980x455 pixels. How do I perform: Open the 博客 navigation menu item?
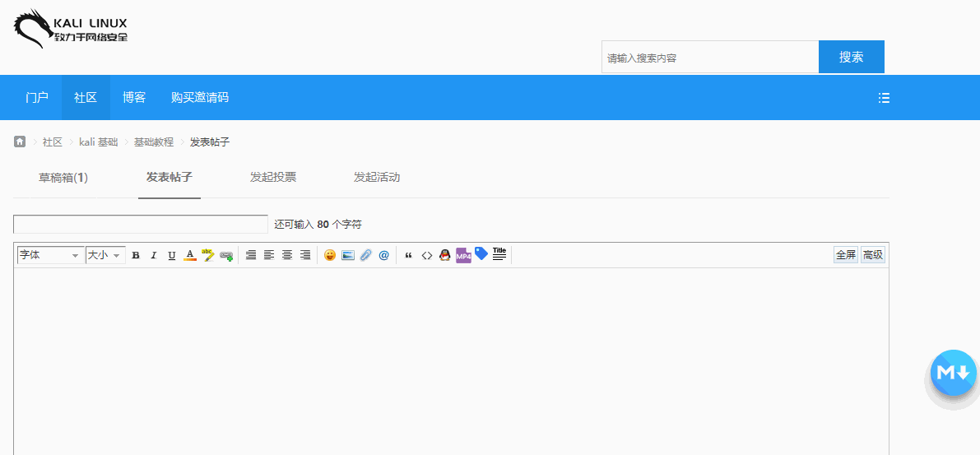tap(134, 98)
